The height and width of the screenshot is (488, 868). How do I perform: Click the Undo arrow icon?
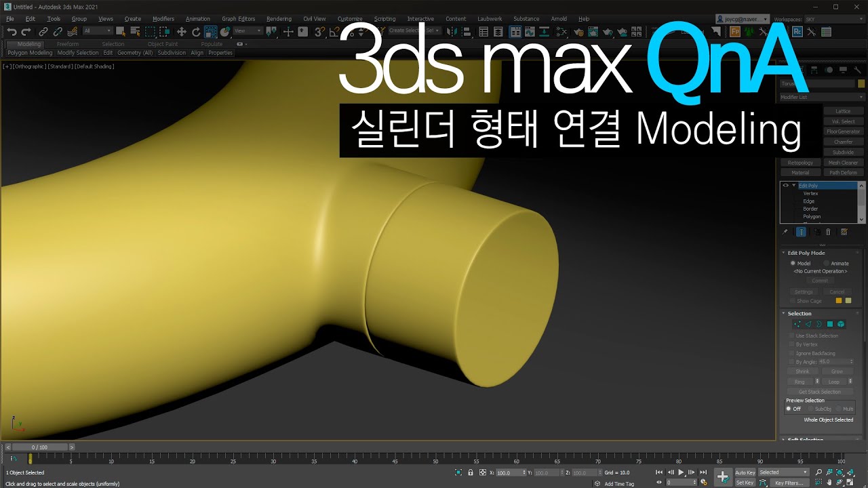pyautogui.click(x=12, y=31)
